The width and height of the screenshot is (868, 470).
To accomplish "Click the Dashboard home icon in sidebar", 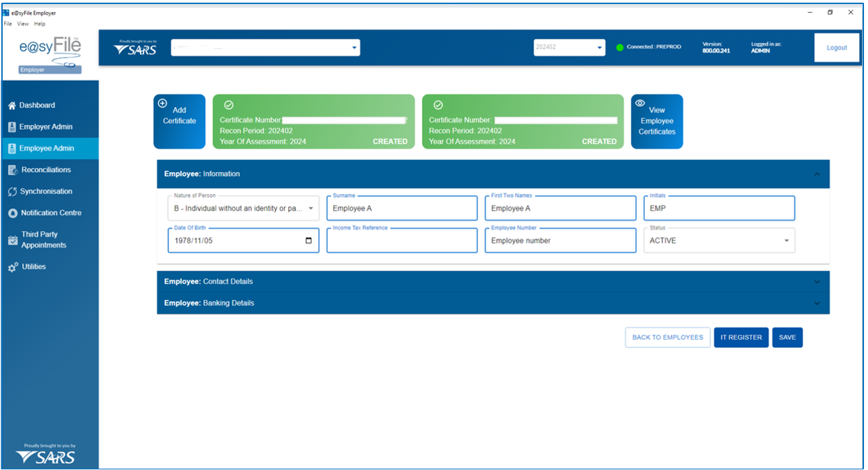I will pyautogui.click(x=11, y=106).
